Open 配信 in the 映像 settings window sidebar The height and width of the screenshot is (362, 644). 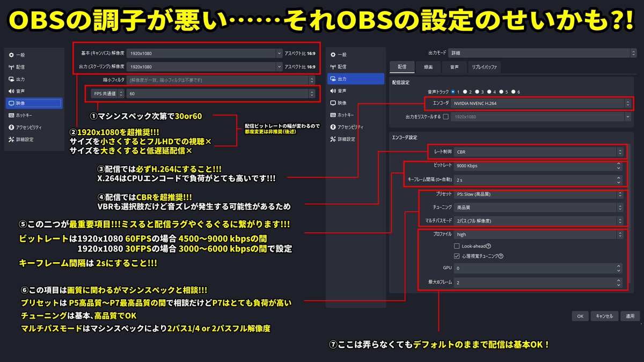tap(33, 67)
